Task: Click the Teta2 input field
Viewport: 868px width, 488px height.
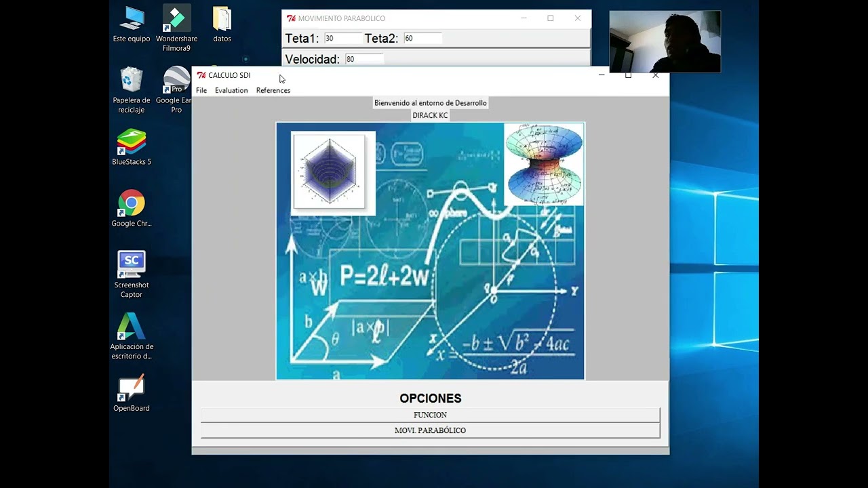Action: click(x=422, y=39)
